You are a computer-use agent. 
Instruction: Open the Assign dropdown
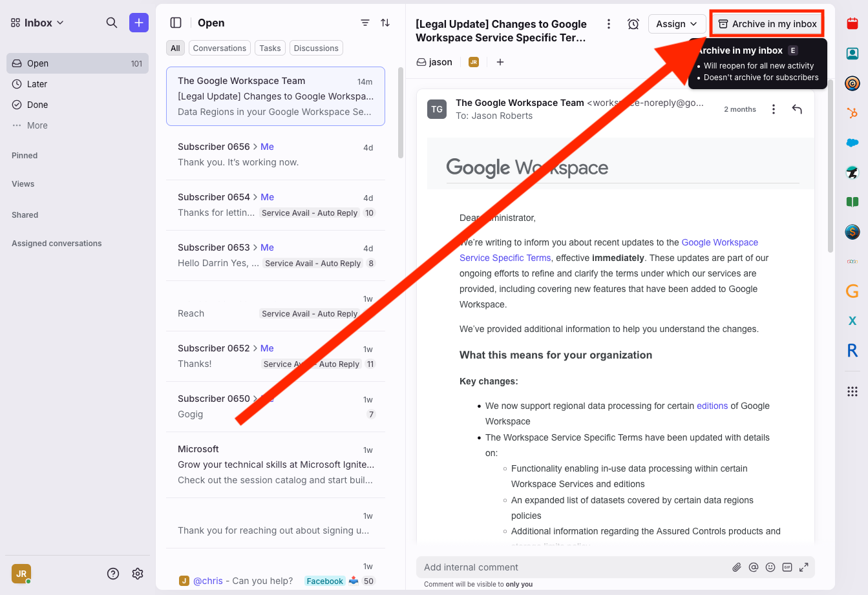pyautogui.click(x=676, y=24)
